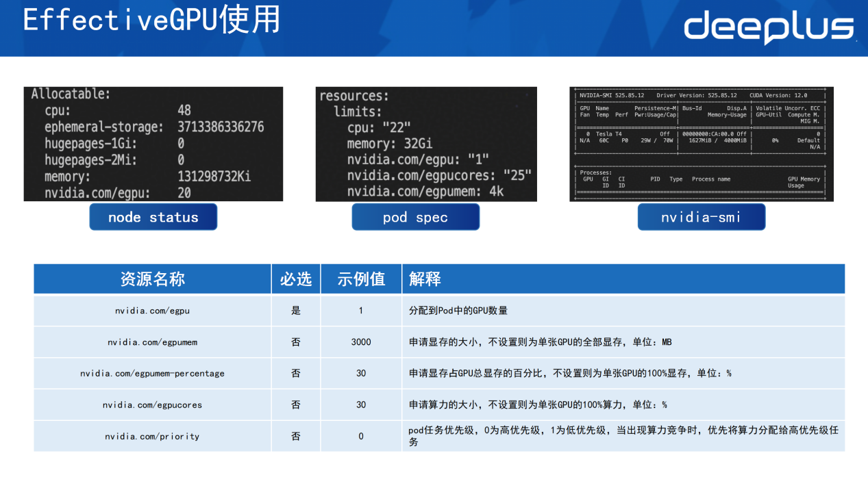
Task: Click the example value 3000 cell
Action: coord(361,342)
